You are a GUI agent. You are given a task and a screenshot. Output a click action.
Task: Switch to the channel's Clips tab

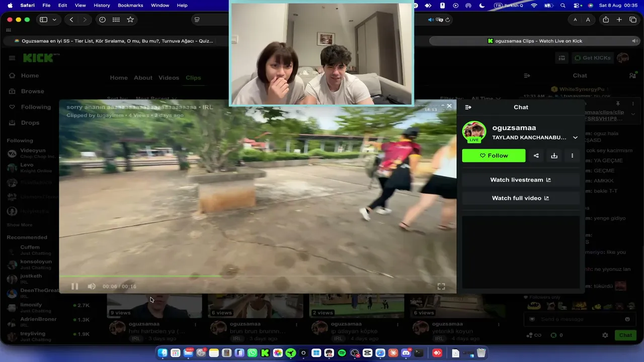[193, 77]
